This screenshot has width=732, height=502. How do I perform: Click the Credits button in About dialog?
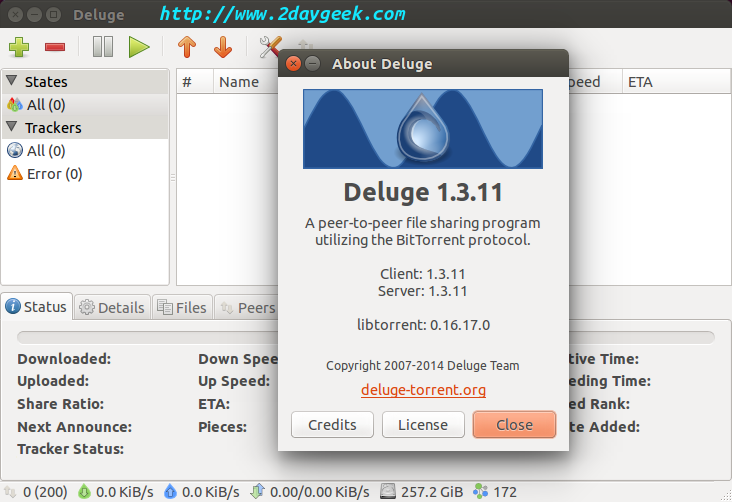tap(332, 424)
